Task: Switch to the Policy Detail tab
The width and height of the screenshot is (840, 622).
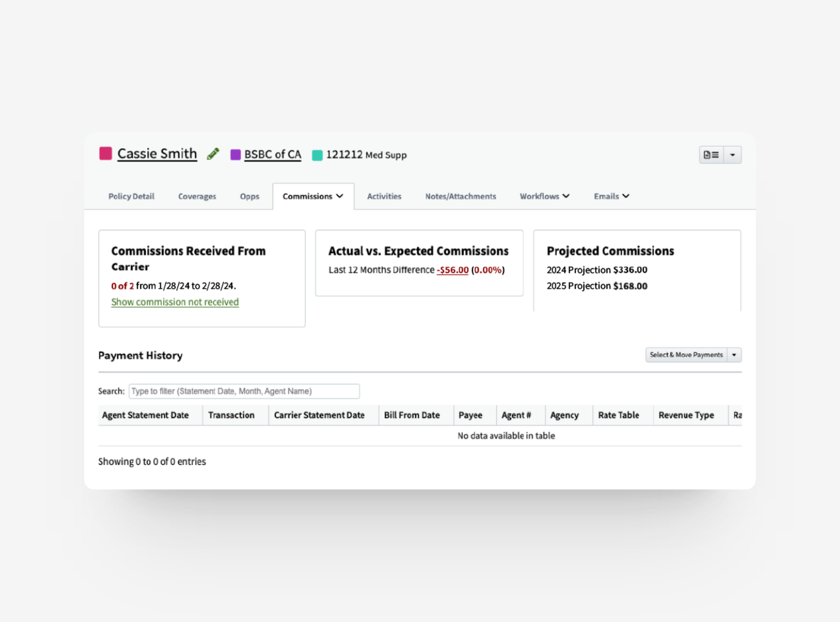Action: click(x=131, y=196)
